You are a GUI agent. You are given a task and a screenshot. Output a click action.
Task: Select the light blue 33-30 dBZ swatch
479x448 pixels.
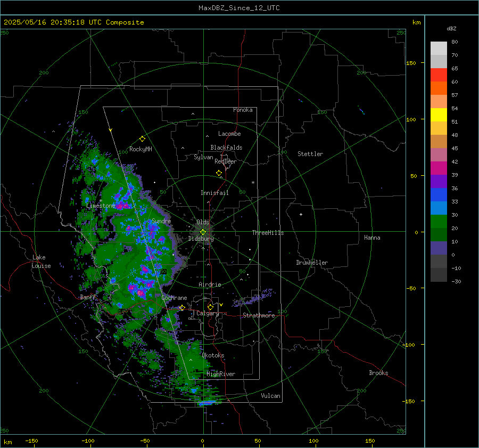point(439,208)
